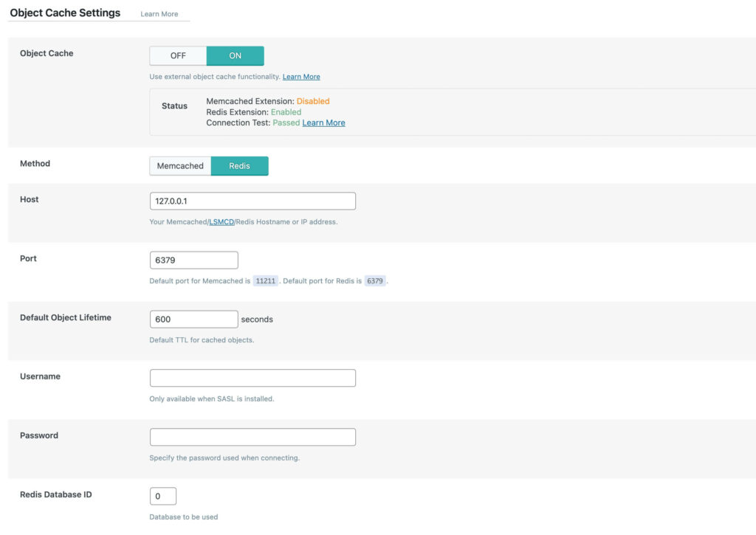Screen dimensions: 756x535
Task: Click inside the Host input field
Action: pos(252,201)
